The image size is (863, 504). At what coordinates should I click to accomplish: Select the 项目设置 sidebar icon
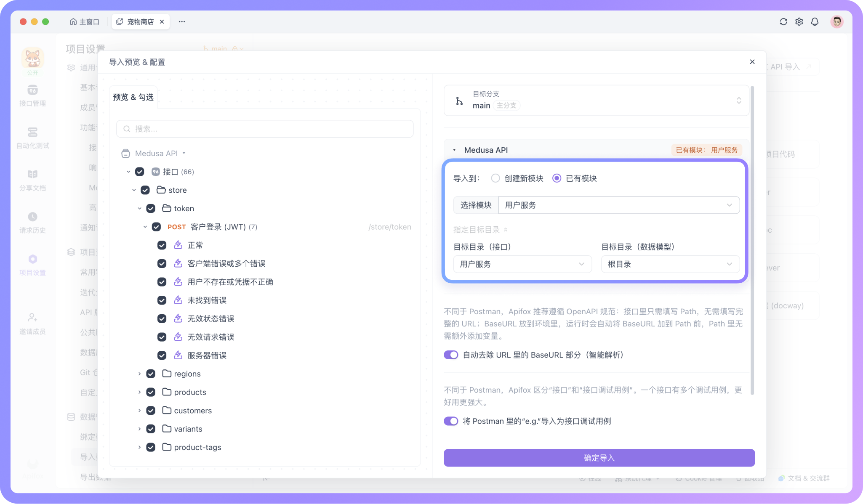pos(32,264)
